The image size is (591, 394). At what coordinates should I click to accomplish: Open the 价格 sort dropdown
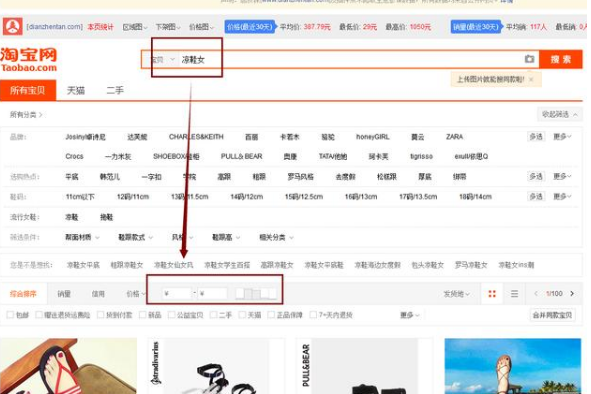click(136, 294)
